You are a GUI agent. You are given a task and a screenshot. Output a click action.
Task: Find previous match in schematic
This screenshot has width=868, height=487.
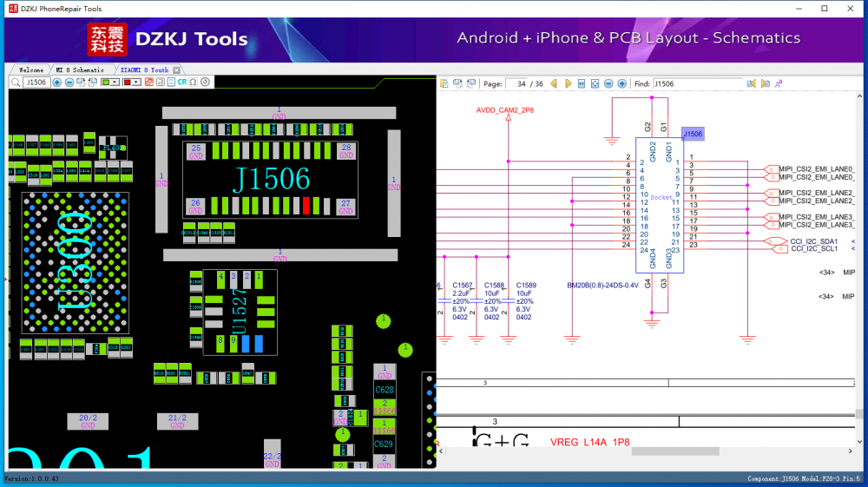click(752, 84)
